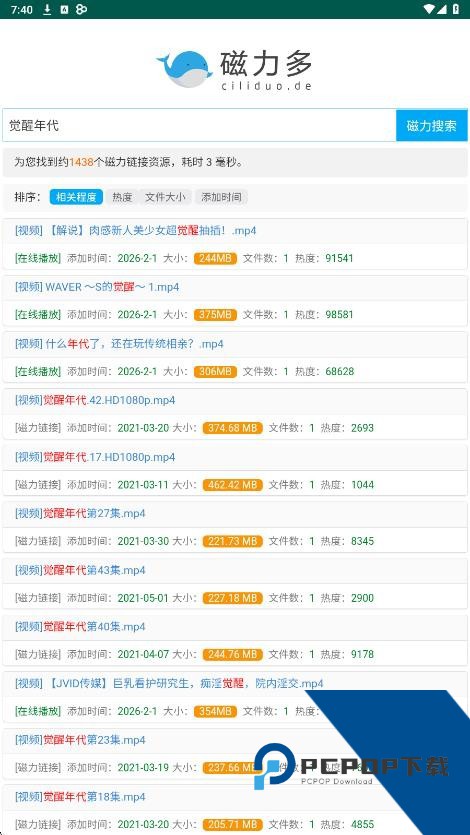Click 磁力链接 for the 374.68 MB file
The height and width of the screenshot is (835, 470).
tap(38, 428)
